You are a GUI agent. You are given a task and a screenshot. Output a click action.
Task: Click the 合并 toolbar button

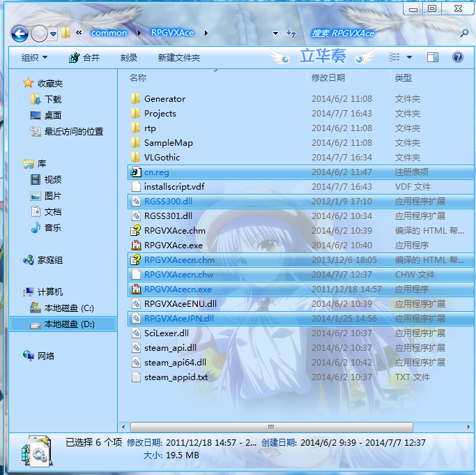[84, 57]
